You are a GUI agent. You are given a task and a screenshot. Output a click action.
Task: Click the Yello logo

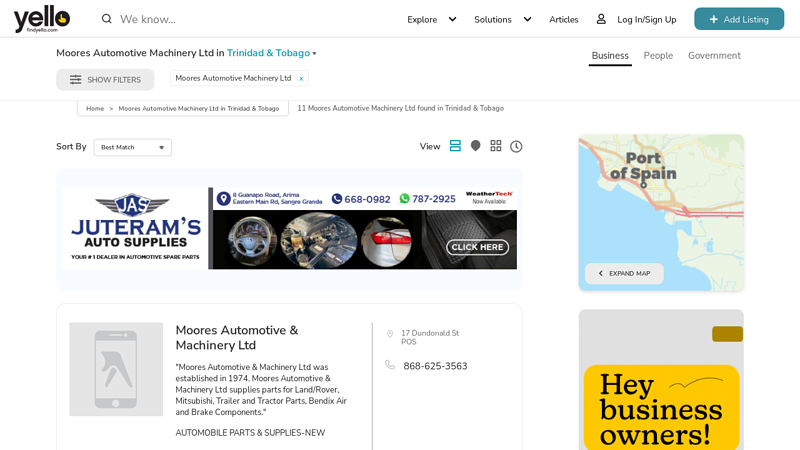41,19
